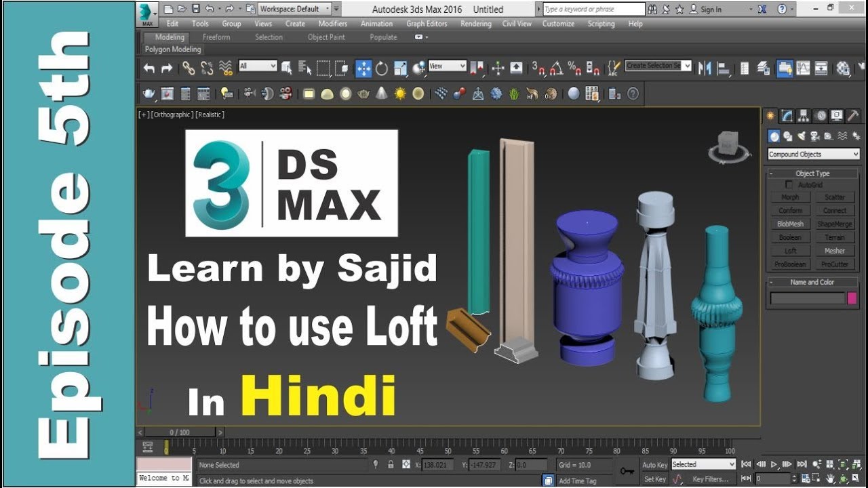
Task: Click the ProBoolean button
Action: pos(791,264)
